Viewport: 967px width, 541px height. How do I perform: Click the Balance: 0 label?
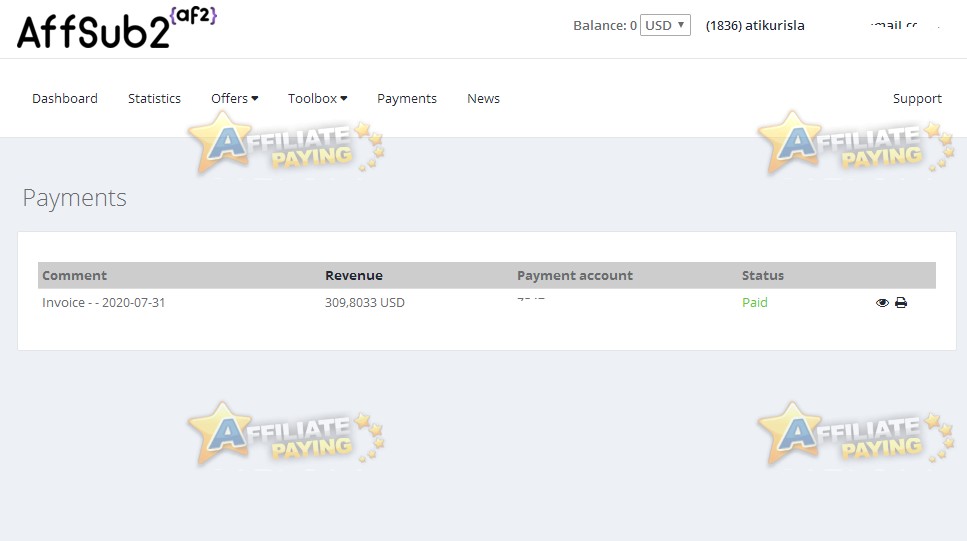(x=605, y=25)
